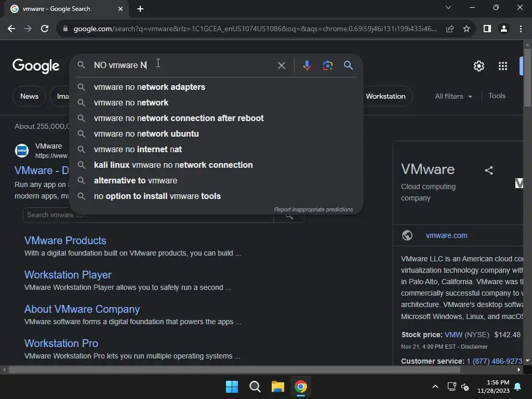Select the Workstation filter chip
The height and width of the screenshot is (399, 532).
(x=386, y=96)
